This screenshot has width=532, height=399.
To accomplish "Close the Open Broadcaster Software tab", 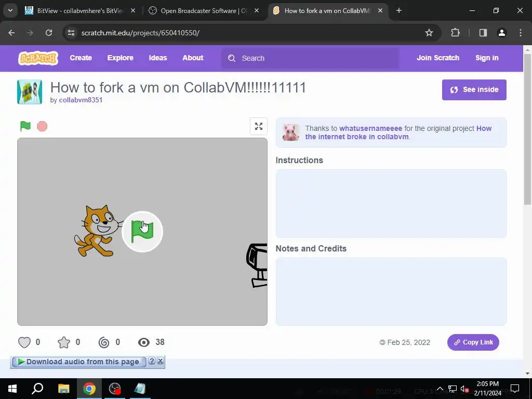I will (257, 11).
